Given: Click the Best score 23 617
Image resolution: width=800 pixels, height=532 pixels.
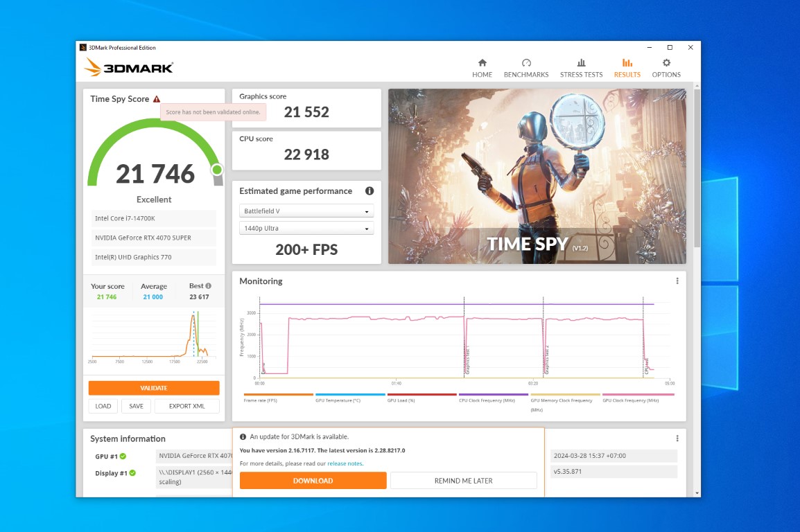Looking at the screenshot, I should pos(199,297).
